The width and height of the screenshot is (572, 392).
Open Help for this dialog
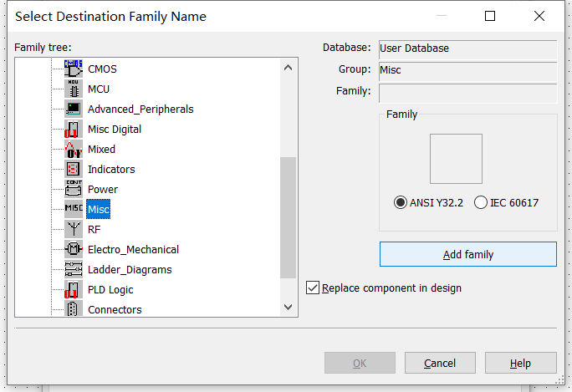pyautogui.click(x=520, y=363)
